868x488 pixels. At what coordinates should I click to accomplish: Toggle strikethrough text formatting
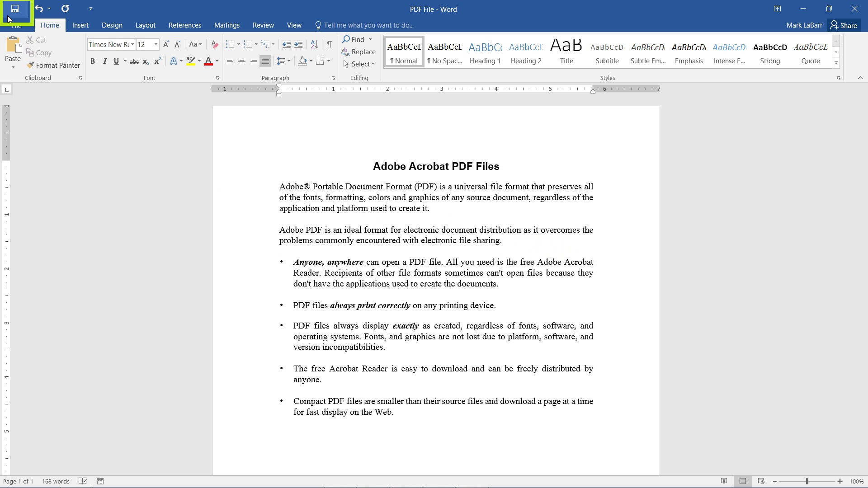(133, 61)
